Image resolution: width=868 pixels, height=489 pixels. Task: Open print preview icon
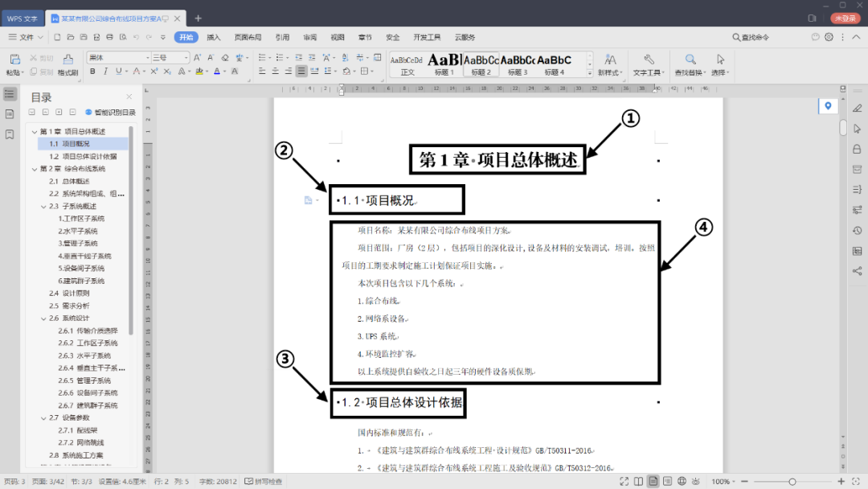pos(123,37)
